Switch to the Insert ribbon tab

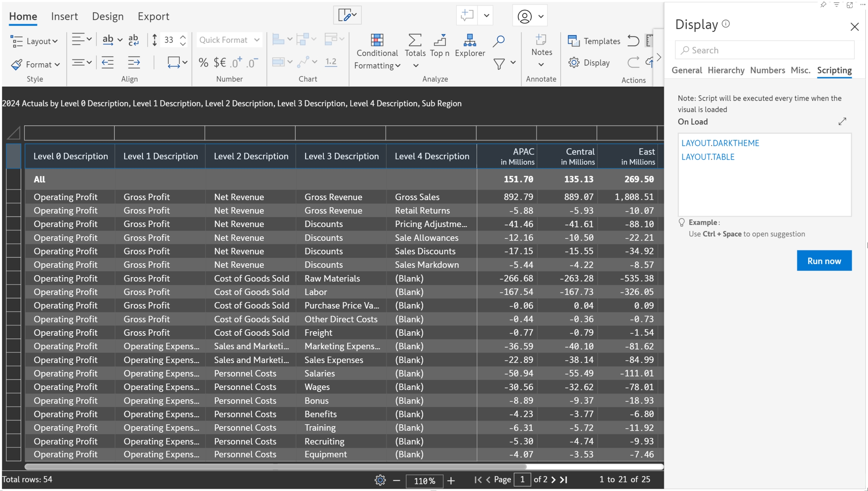(64, 16)
